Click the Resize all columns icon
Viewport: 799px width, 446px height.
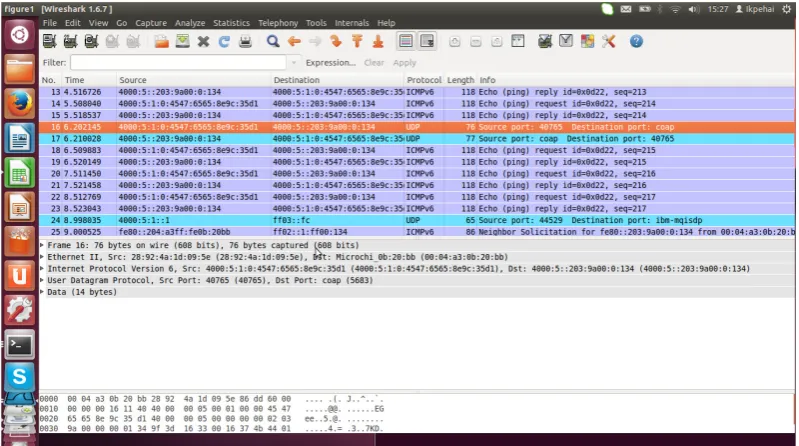518,41
